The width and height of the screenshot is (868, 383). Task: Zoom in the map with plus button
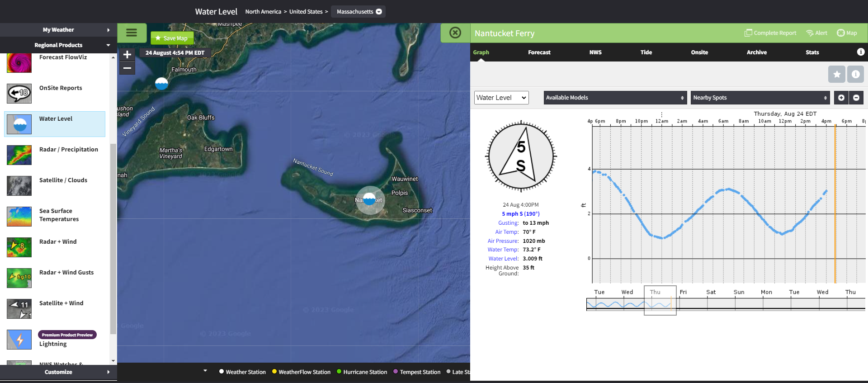(x=127, y=55)
